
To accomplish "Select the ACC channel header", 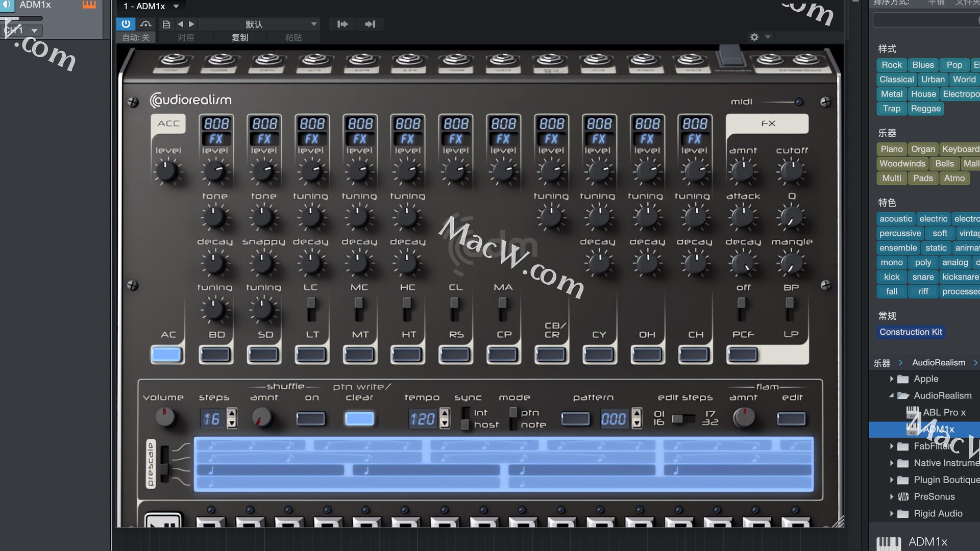I will click(168, 123).
